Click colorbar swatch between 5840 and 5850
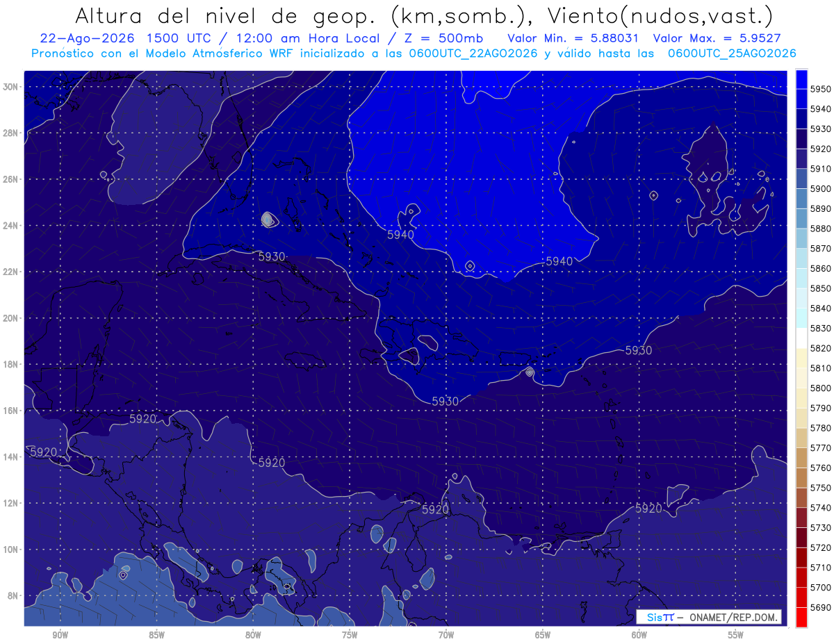The width and height of the screenshot is (834, 644). 801,298
